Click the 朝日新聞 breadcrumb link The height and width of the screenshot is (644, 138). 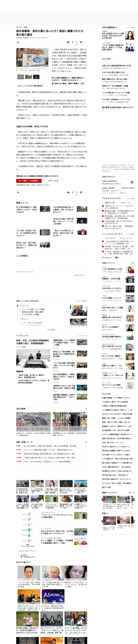click(x=19, y=27)
